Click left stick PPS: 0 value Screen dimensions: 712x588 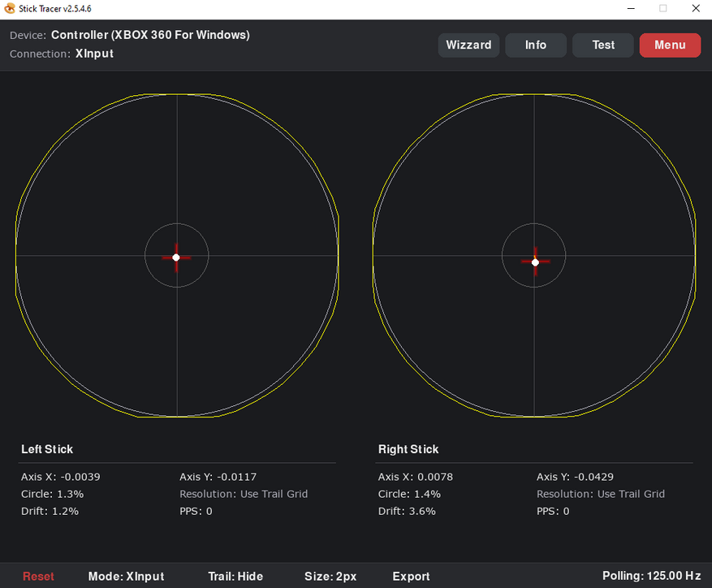coord(196,511)
